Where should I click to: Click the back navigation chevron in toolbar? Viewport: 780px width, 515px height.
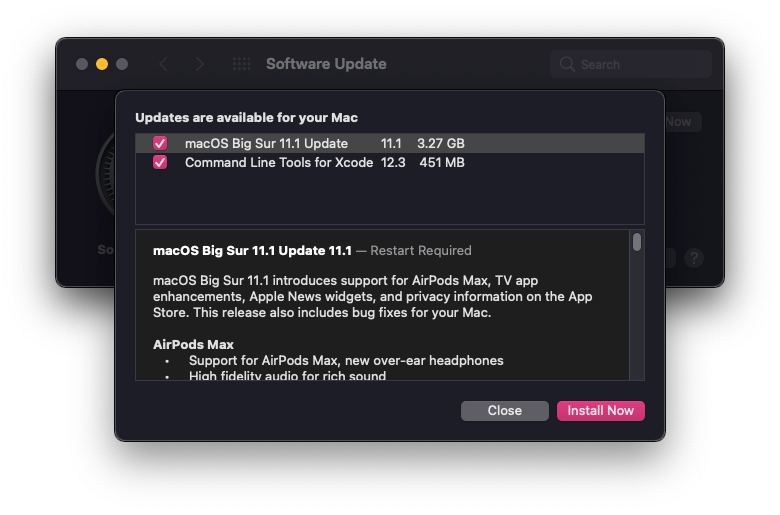point(164,64)
